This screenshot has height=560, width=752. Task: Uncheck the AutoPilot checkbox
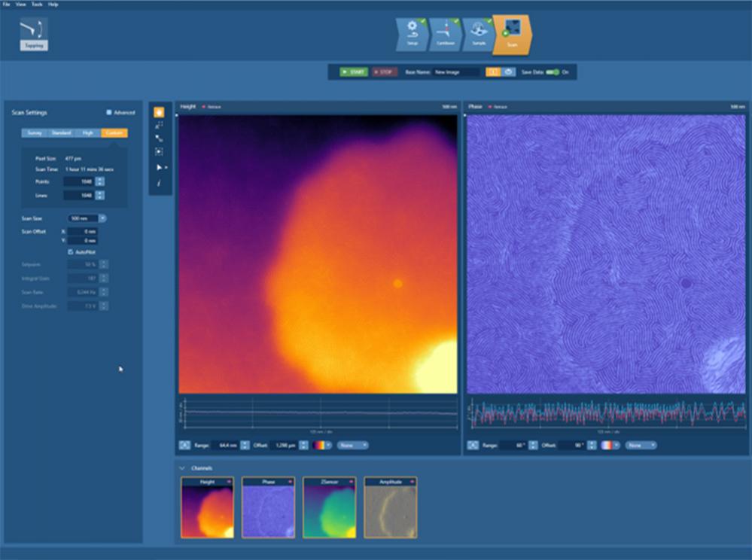click(71, 251)
